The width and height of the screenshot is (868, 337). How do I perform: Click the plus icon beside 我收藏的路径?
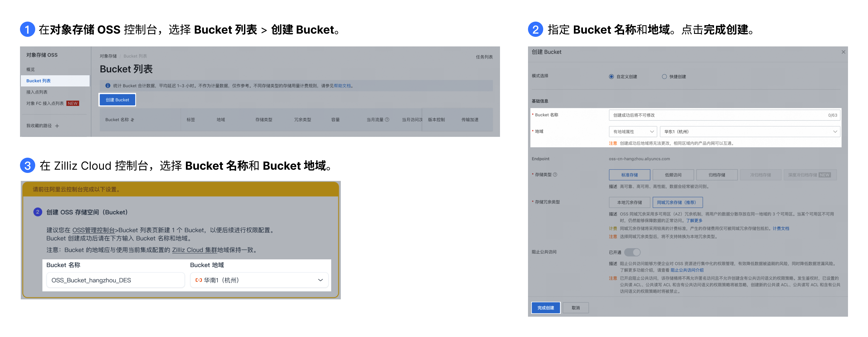pyautogui.click(x=57, y=126)
